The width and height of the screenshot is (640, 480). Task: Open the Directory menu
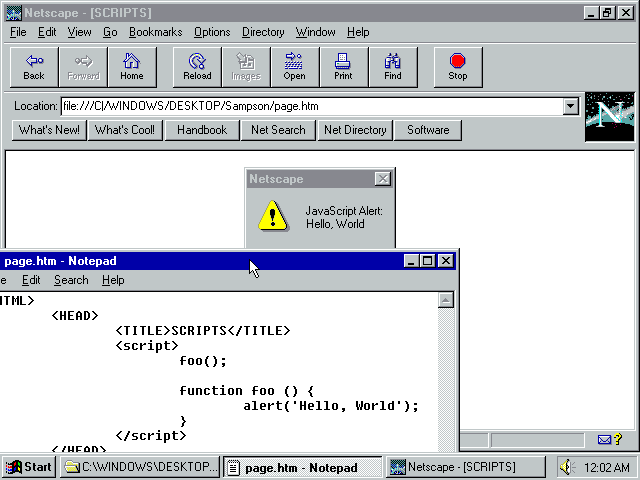[263, 32]
